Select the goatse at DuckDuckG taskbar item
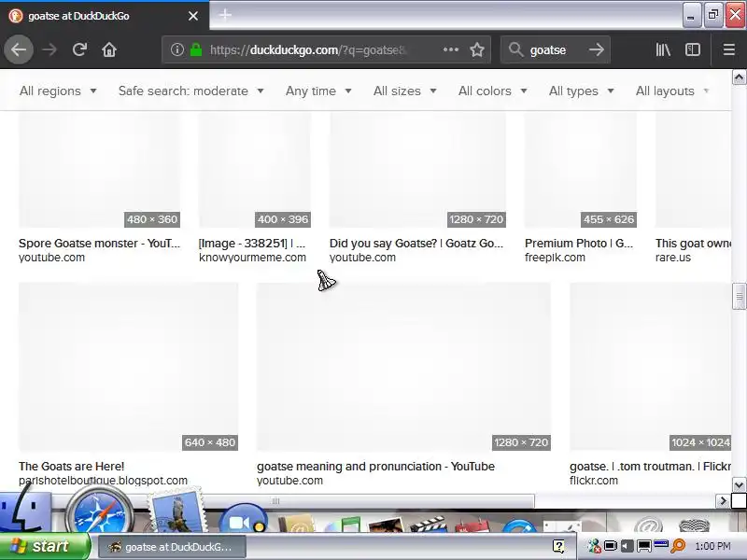The image size is (747, 560). tap(172, 547)
